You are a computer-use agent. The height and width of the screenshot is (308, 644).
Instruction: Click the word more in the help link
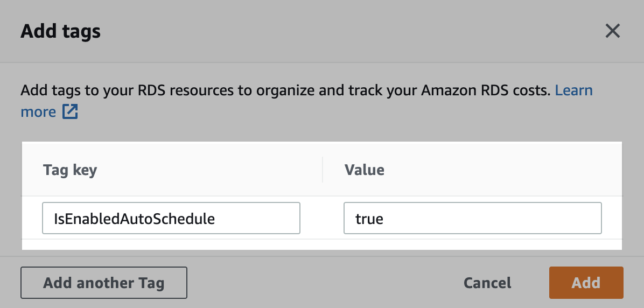(38, 112)
